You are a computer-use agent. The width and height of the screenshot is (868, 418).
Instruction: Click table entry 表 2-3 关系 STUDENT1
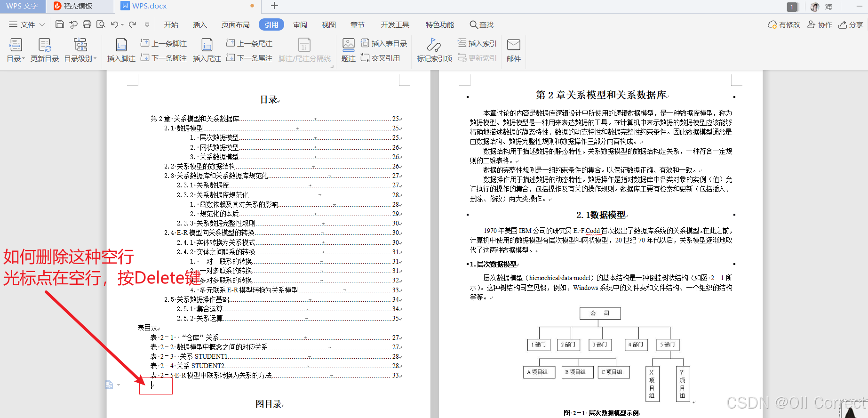click(276, 356)
